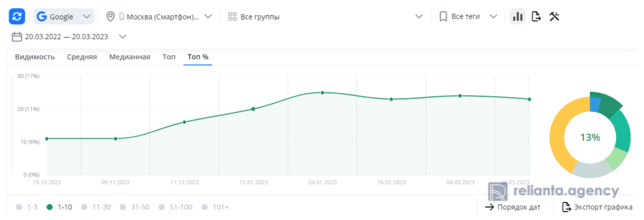The image size is (644, 220).
Task: Click the 24.01.2023 data point on chart
Action: [x=322, y=92]
